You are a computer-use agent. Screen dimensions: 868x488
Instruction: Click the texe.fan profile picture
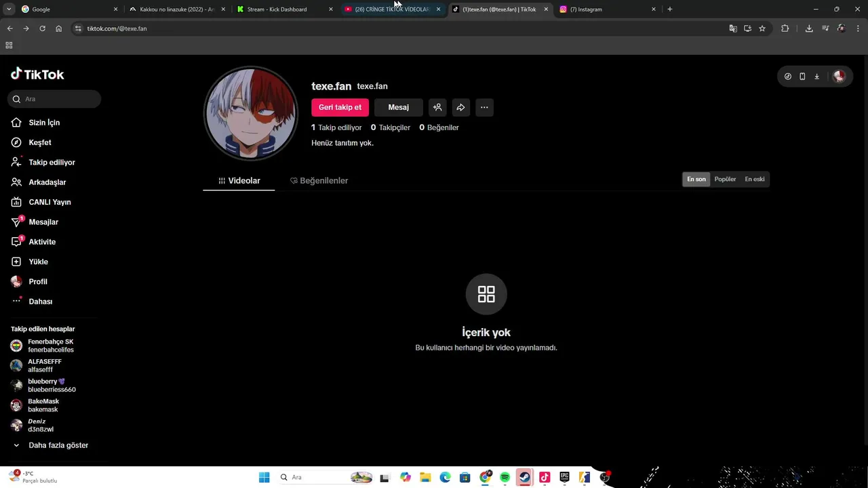251,113
